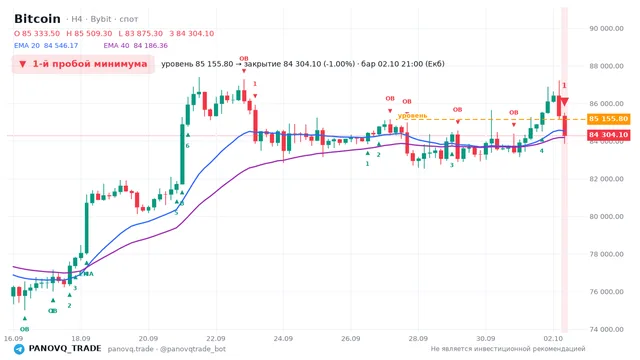640x360 pixels.
Task: Click the 86 000.00 price axis label
Action: 606,103
